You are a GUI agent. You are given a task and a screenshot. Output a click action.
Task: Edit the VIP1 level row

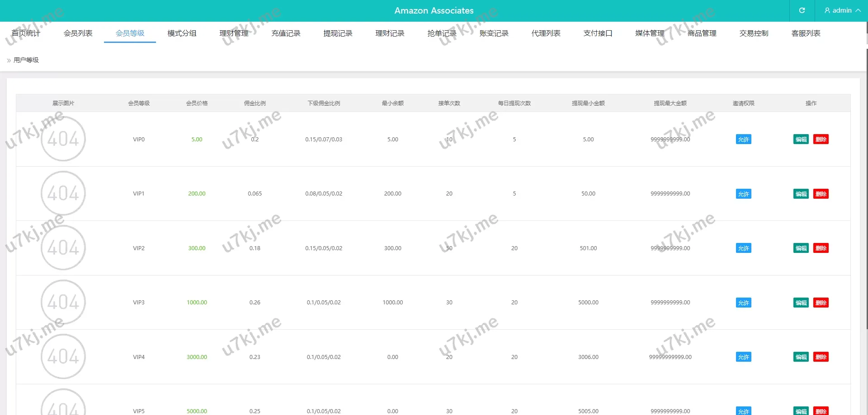(801, 194)
